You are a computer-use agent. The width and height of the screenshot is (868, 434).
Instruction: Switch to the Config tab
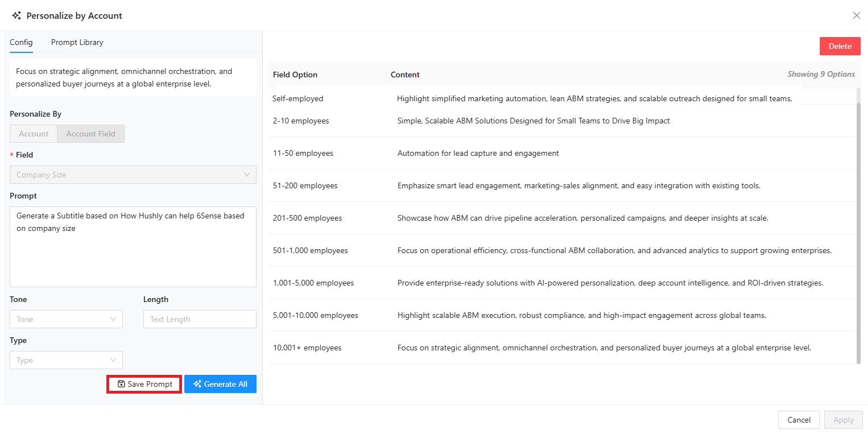(21, 42)
